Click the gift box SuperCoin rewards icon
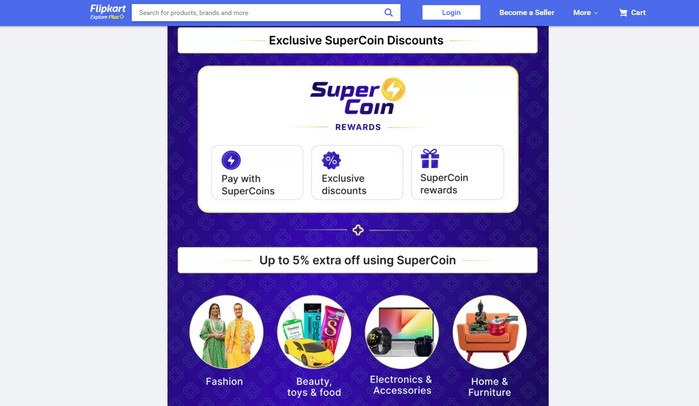This screenshot has width=699, height=406. click(430, 159)
